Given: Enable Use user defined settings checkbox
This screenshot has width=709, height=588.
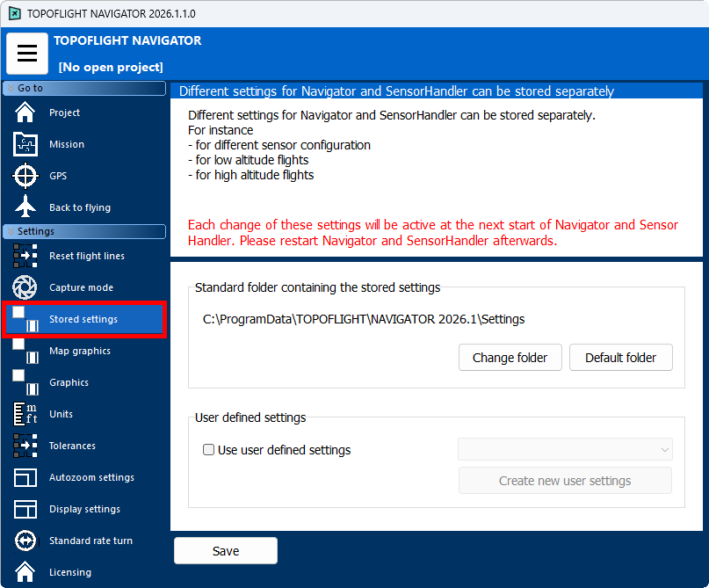Looking at the screenshot, I should pos(209,450).
